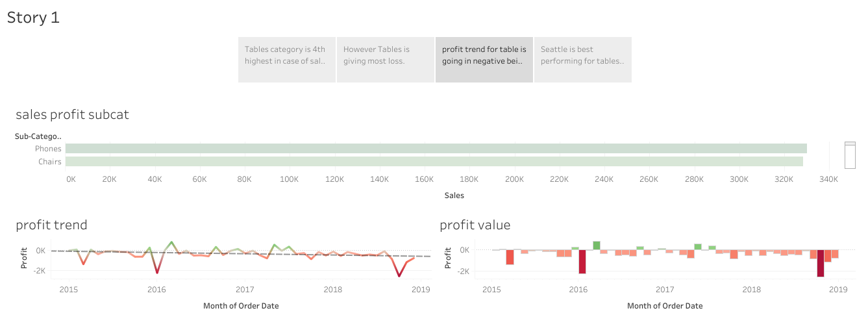The width and height of the screenshot is (868, 328).
Task: Click the 'profit trend' chart title
Action: pyautogui.click(x=51, y=225)
